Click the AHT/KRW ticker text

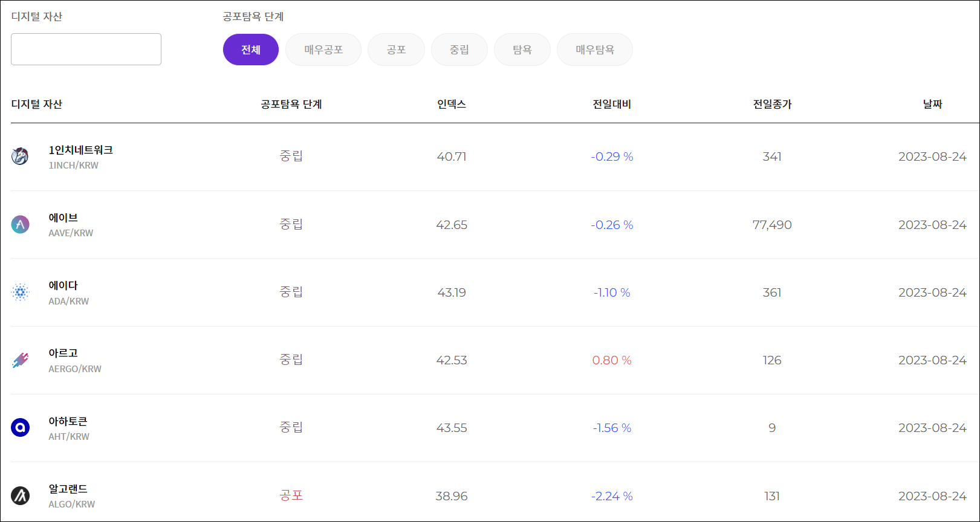pyautogui.click(x=69, y=437)
